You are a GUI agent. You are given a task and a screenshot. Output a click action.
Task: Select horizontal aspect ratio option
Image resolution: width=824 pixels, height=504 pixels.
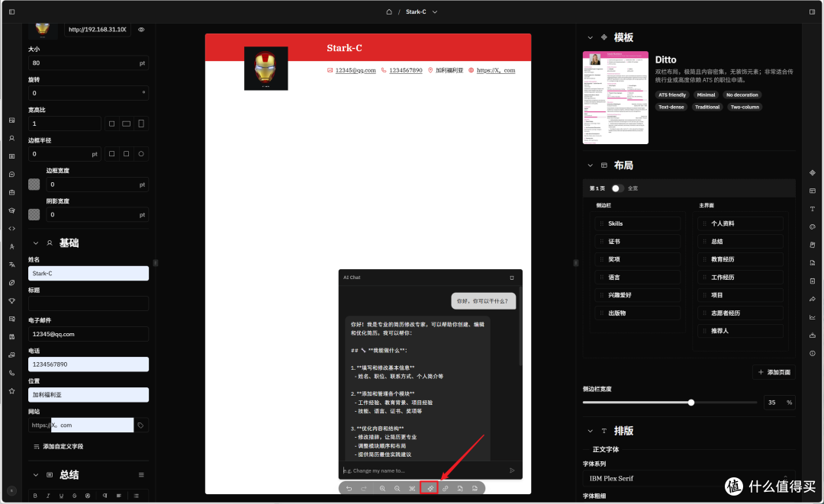point(126,124)
